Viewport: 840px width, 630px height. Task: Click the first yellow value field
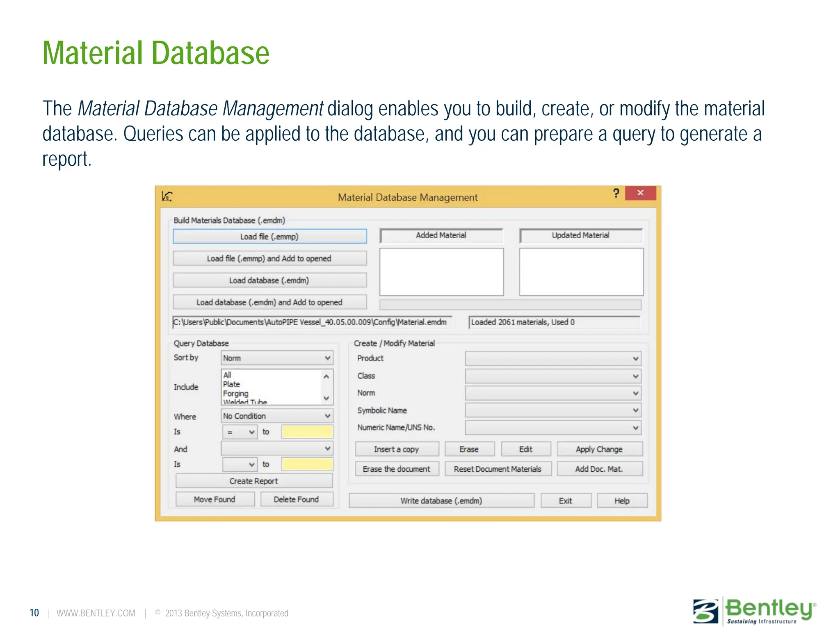click(307, 432)
